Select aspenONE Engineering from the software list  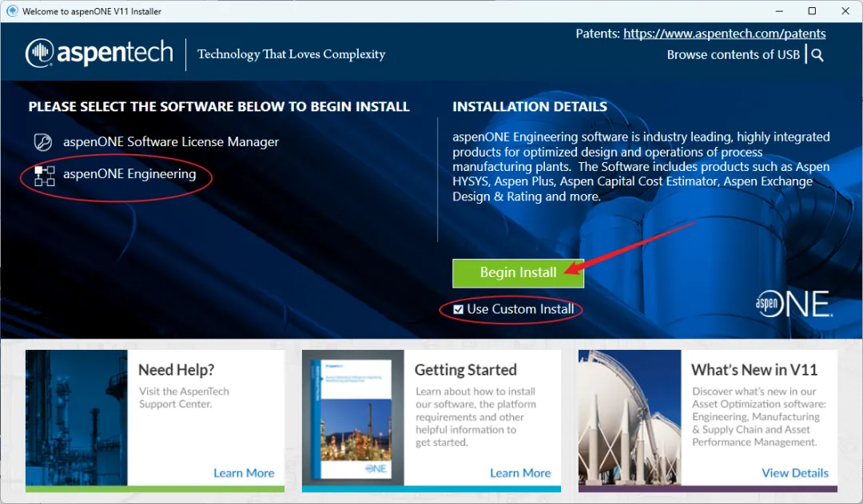pos(129,174)
